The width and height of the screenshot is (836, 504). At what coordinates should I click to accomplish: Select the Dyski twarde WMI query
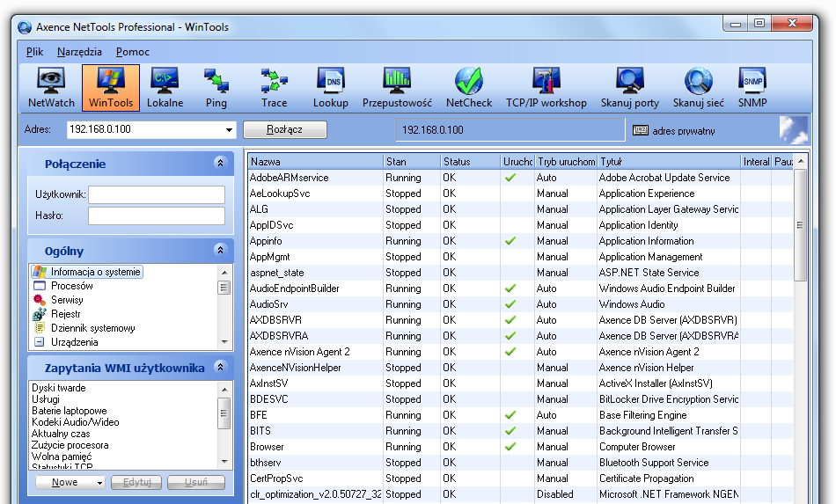tap(59, 388)
